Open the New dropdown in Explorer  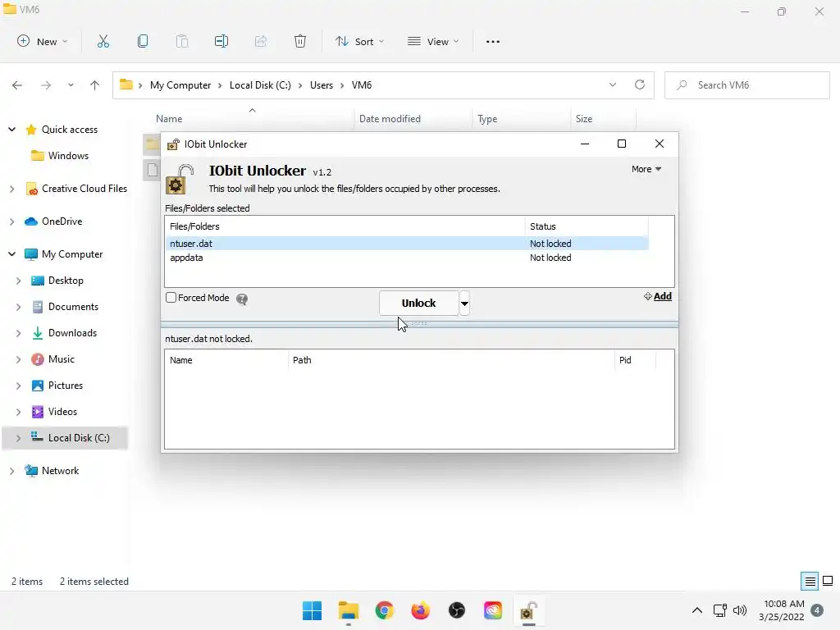click(x=43, y=41)
